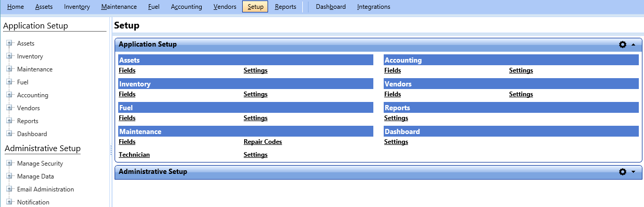
Task: Expand the Inventory tree node
Action: [x=9, y=56]
